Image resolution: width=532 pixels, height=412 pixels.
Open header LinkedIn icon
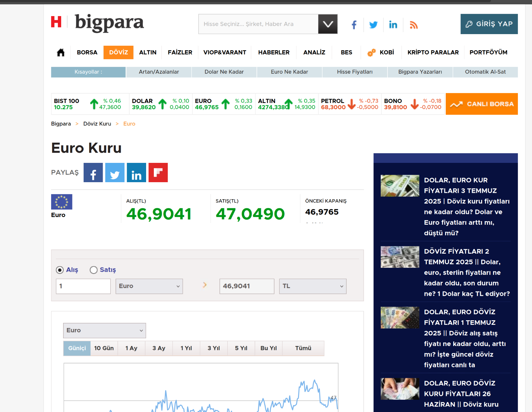click(393, 25)
